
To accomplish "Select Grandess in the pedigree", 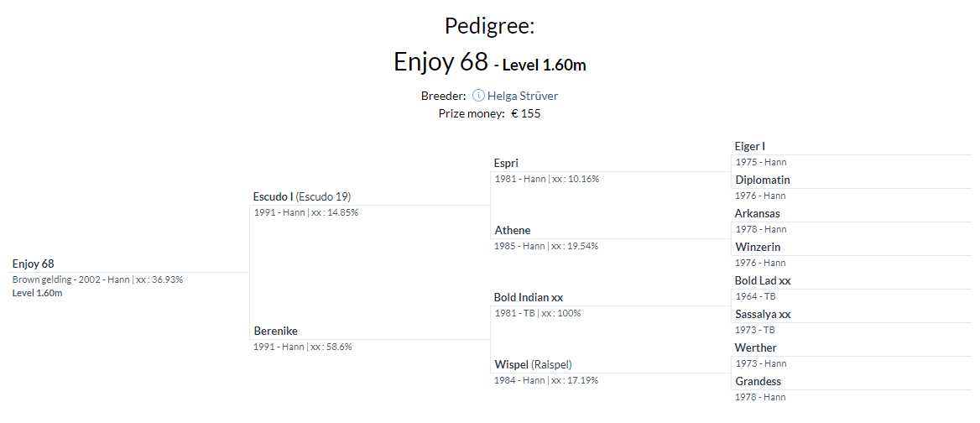I will [758, 381].
